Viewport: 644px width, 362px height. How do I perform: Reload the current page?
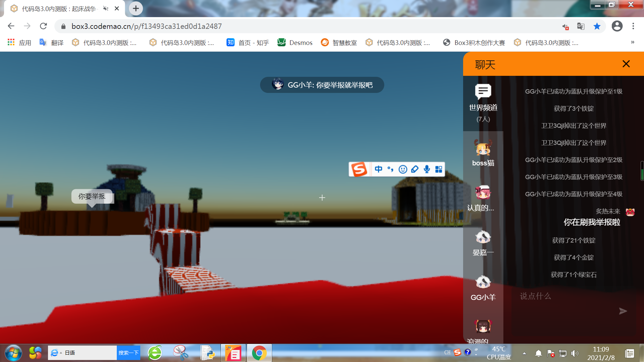point(43,26)
